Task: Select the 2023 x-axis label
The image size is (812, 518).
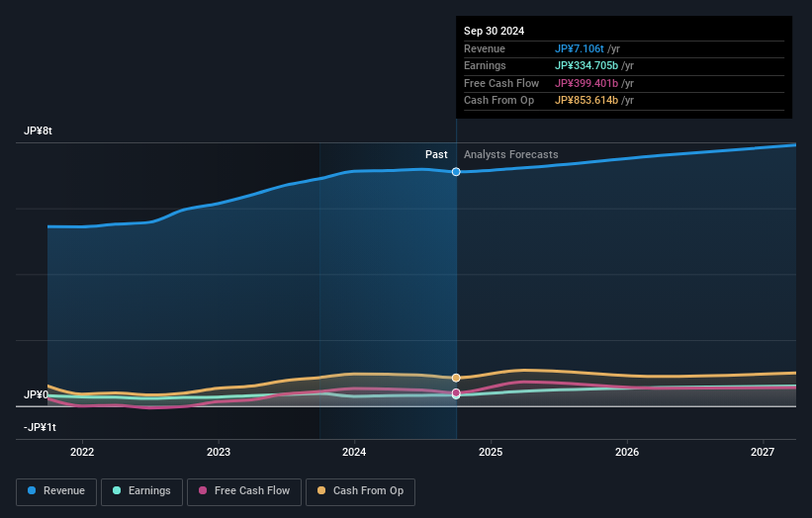Action: (x=218, y=453)
